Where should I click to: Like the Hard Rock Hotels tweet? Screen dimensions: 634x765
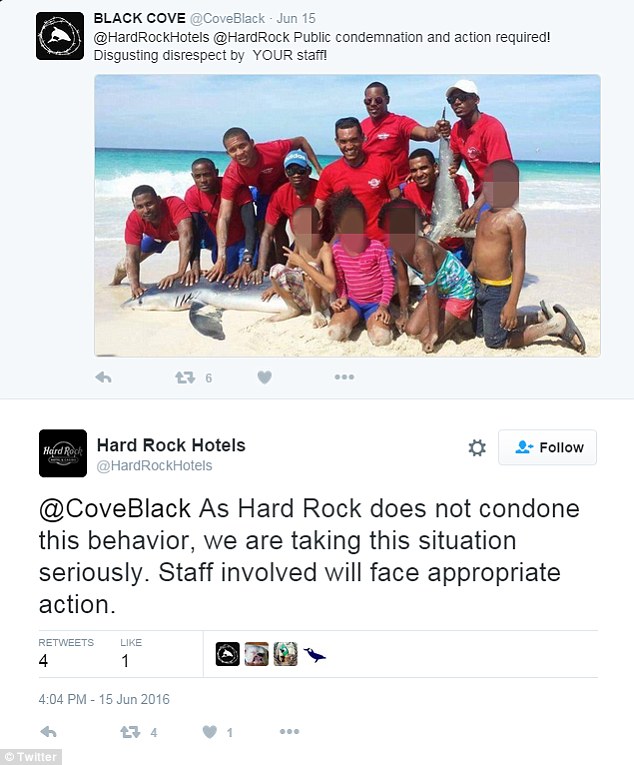[x=210, y=732]
